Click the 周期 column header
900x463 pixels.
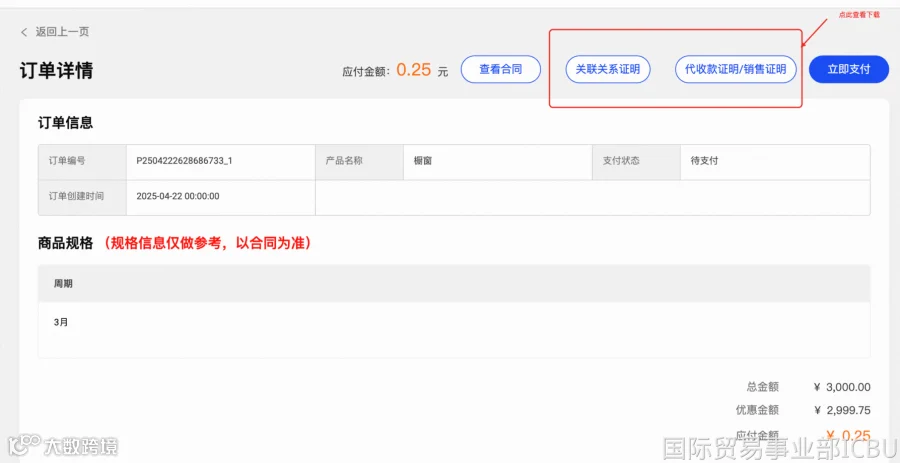63,283
